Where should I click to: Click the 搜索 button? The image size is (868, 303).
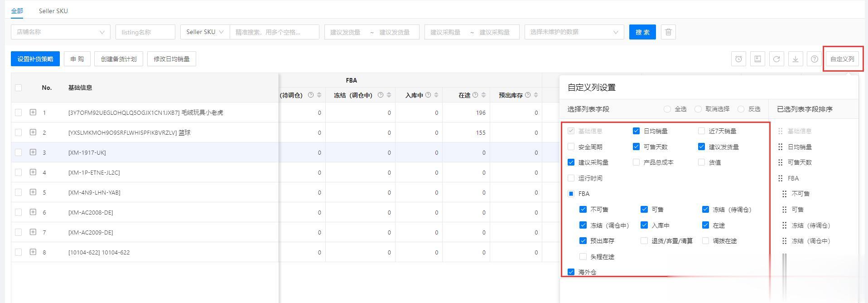point(642,32)
